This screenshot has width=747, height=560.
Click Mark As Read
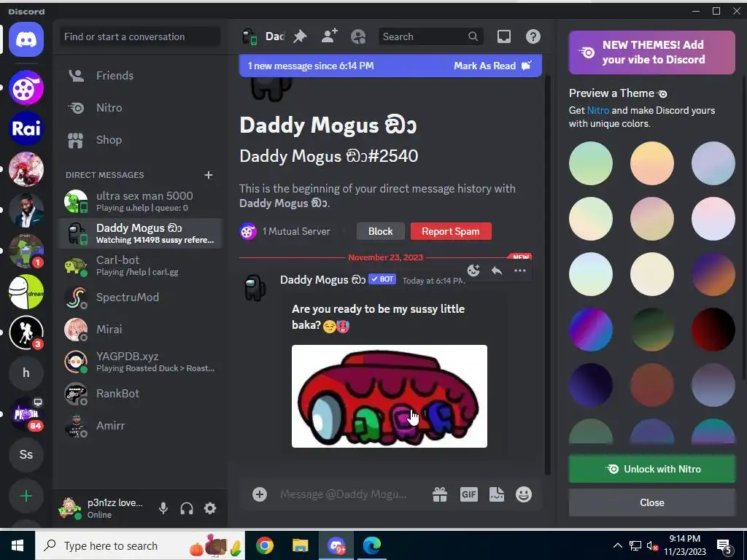[x=492, y=66]
